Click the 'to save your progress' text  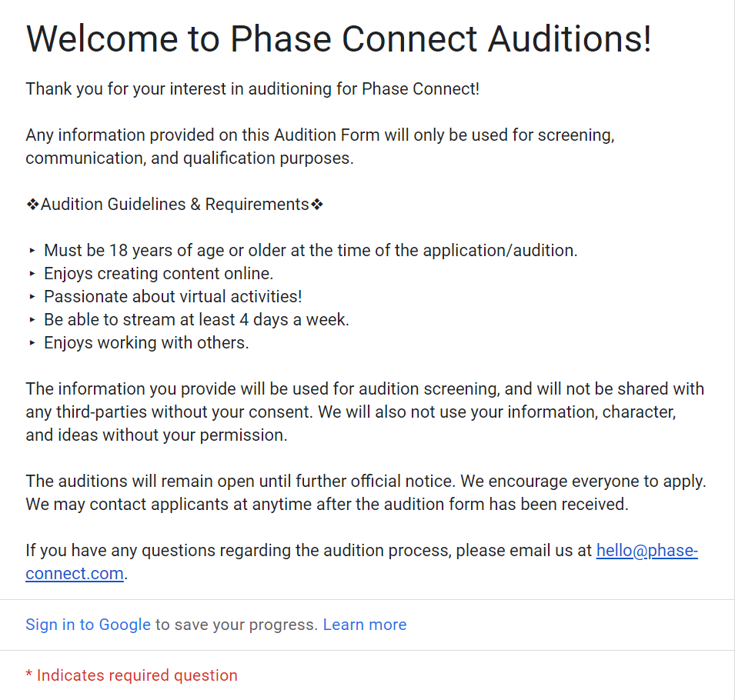point(237,625)
